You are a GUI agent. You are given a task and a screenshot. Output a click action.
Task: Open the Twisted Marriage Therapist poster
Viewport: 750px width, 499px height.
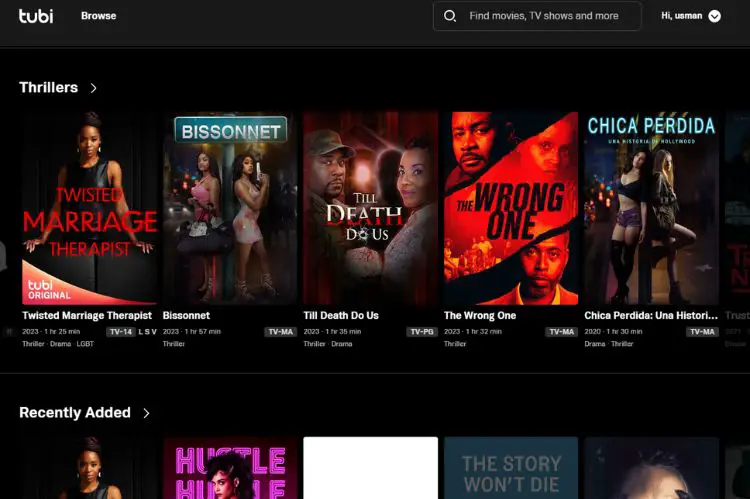(x=89, y=208)
